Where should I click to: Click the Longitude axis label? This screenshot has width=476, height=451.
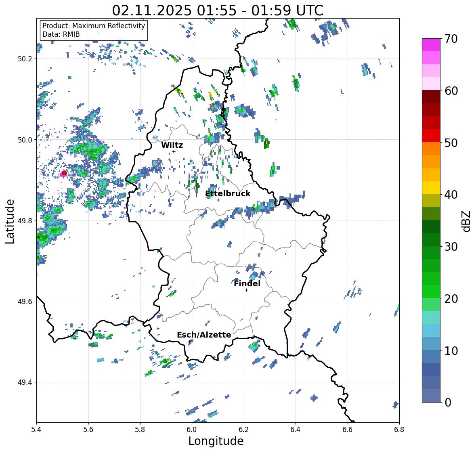coord(216,441)
